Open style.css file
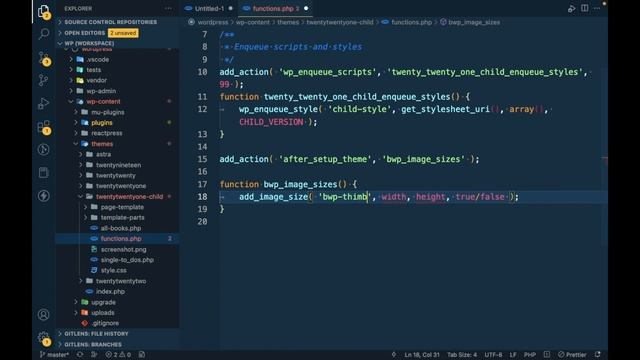Viewport: 640px width, 360px height. click(113, 270)
